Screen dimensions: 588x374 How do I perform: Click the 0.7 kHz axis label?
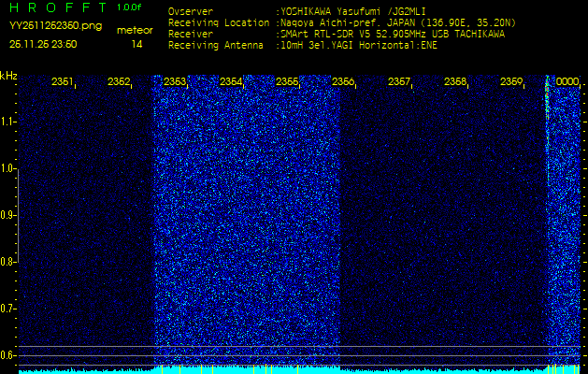(x=7, y=309)
